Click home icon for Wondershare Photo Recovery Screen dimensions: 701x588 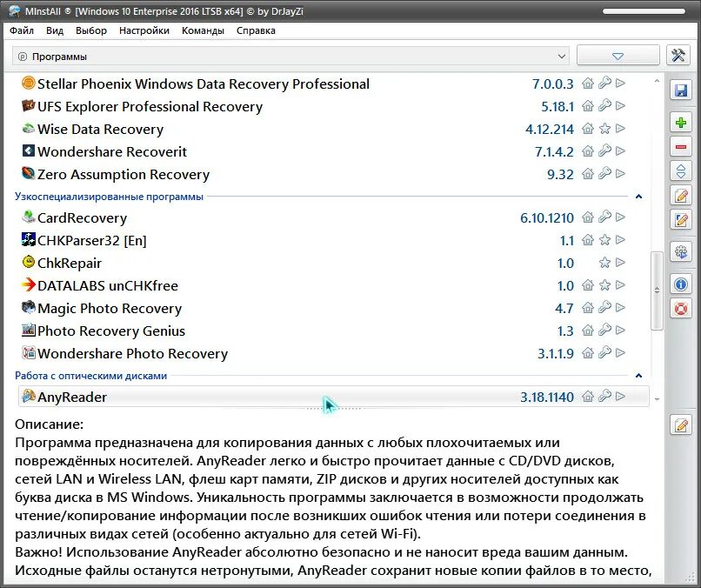point(587,353)
